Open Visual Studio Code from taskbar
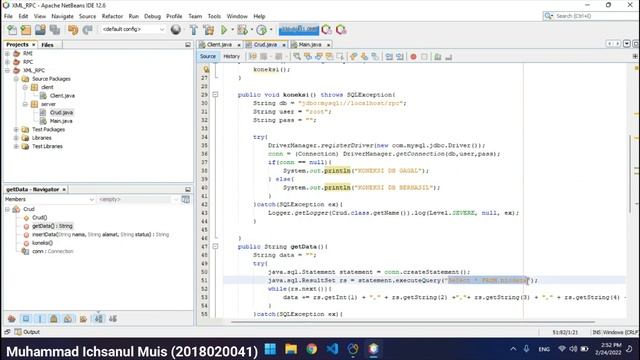Screen dimensions: 640x360 tap(332, 349)
